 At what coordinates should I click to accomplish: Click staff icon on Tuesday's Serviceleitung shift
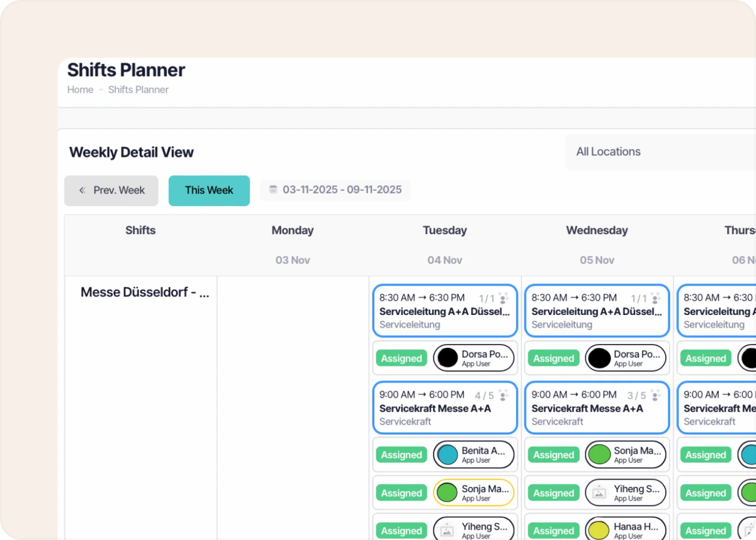click(504, 298)
